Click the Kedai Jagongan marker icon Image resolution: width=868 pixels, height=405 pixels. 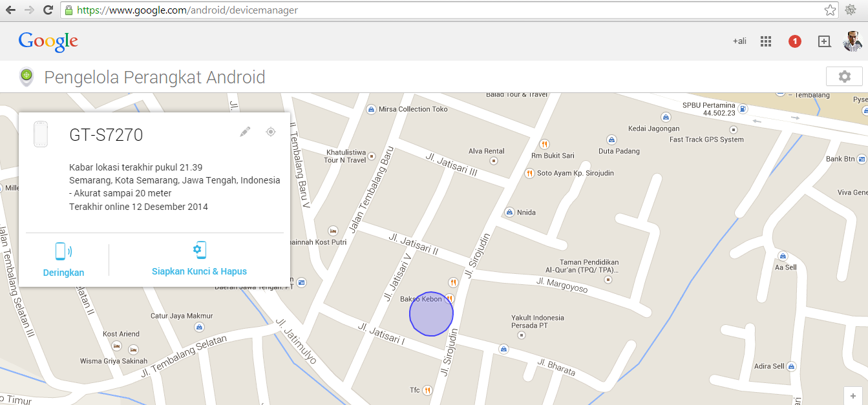tap(666, 118)
